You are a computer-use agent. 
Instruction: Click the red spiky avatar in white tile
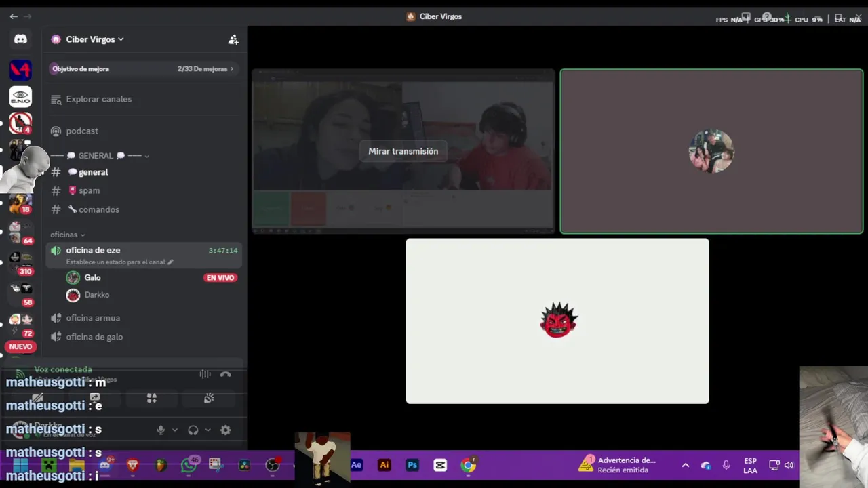pos(558,320)
